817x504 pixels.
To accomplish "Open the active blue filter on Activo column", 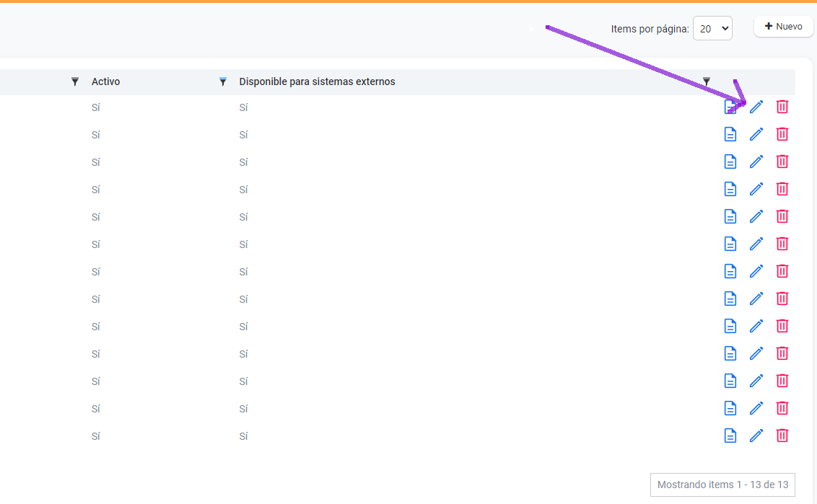I will tap(223, 81).
